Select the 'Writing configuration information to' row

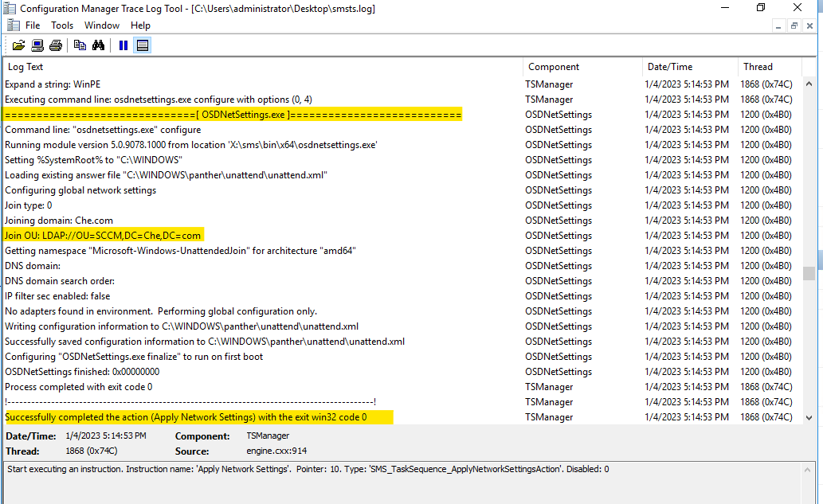pos(402,326)
